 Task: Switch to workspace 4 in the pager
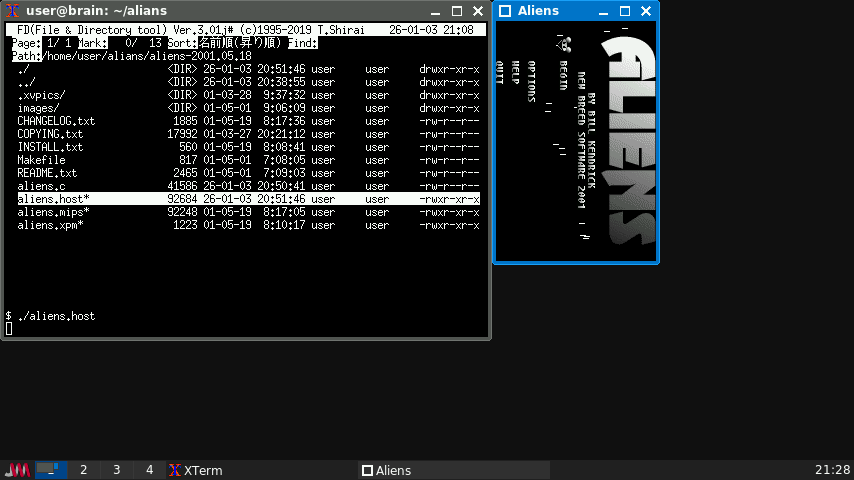(149, 470)
